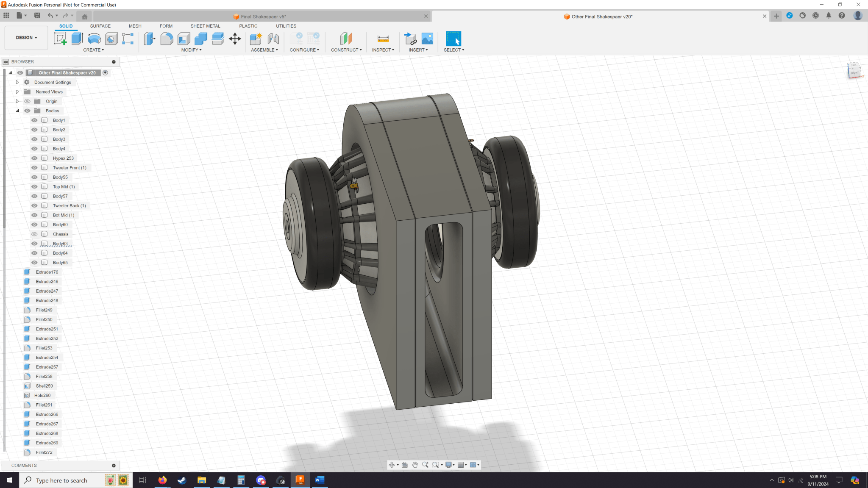Toggle visibility of Tweeter Front (1)
Image resolution: width=868 pixels, height=488 pixels.
(x=34, y=168)
